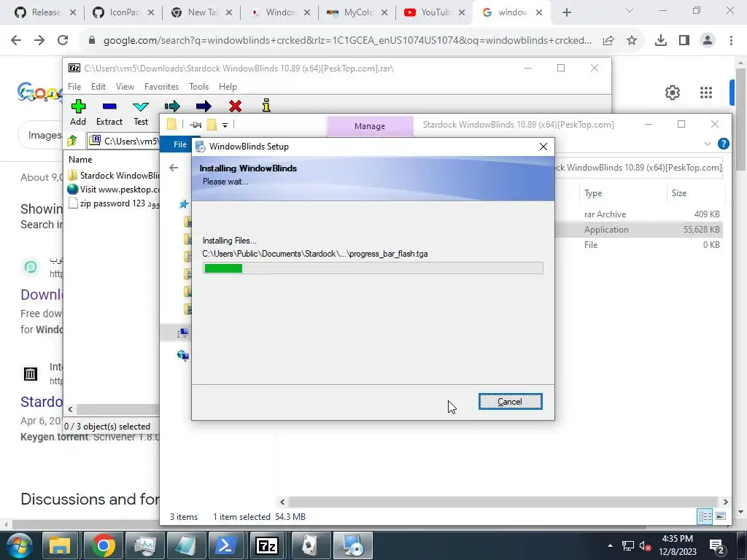Open a new Chrome tab with plus button
The height and width of the screenshot is (560, 747).
click(x=566, y=12)
